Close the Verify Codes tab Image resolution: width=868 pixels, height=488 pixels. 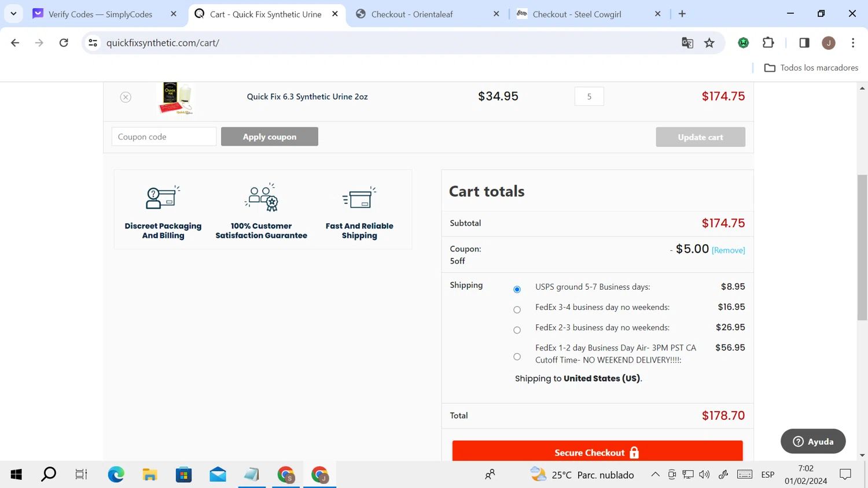pos(174,14)
